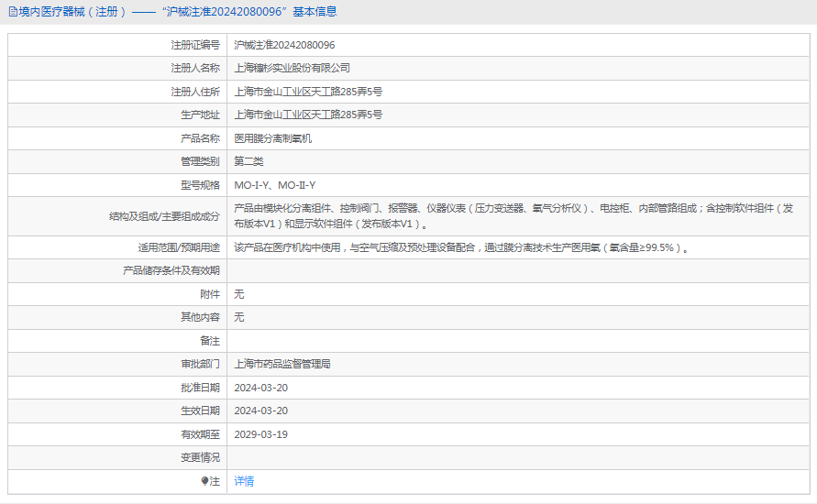Click the 结构及组成/主要组成成分 label
This screenshot has height=504, width=817.
coord(164,216)
